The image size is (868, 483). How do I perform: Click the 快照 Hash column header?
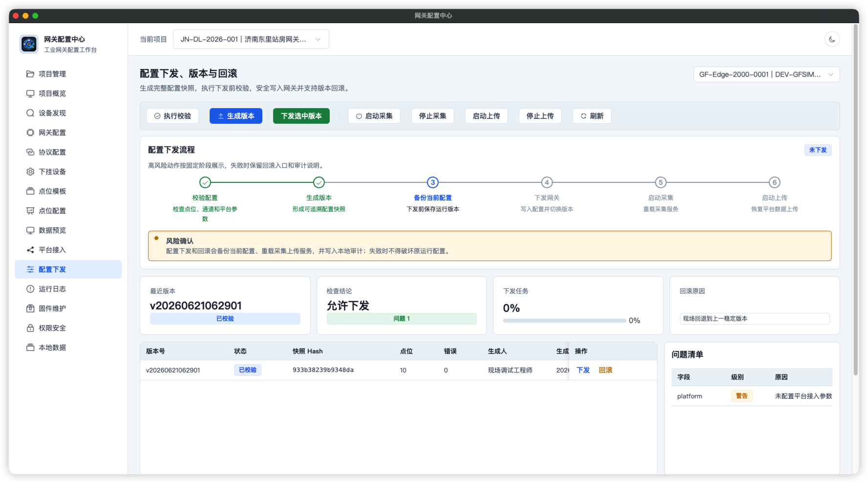pyautogui.click(x=308, y=351)
